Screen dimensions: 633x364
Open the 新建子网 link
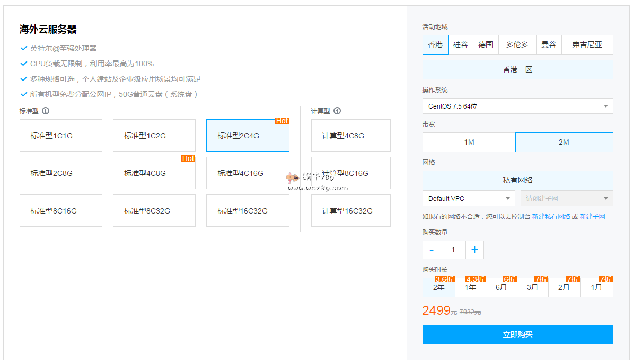[x=592, y=217]
